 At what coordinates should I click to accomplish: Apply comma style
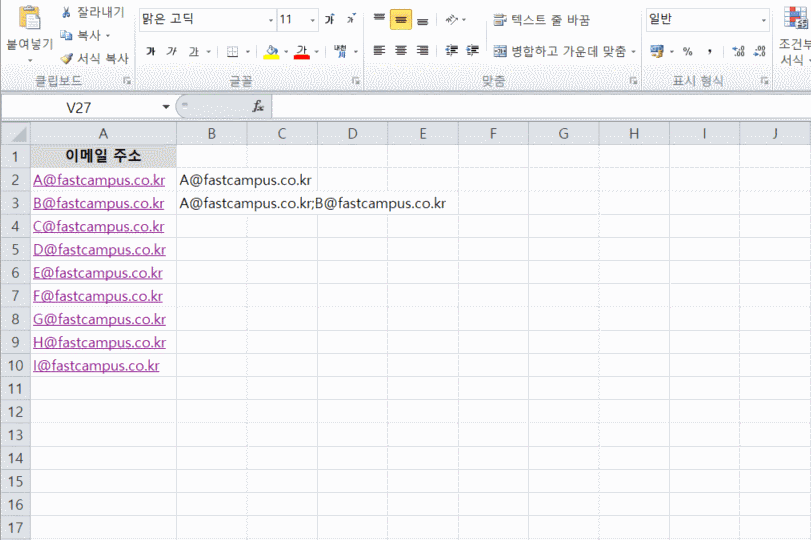pyautogui.click(x=710, y=51)
